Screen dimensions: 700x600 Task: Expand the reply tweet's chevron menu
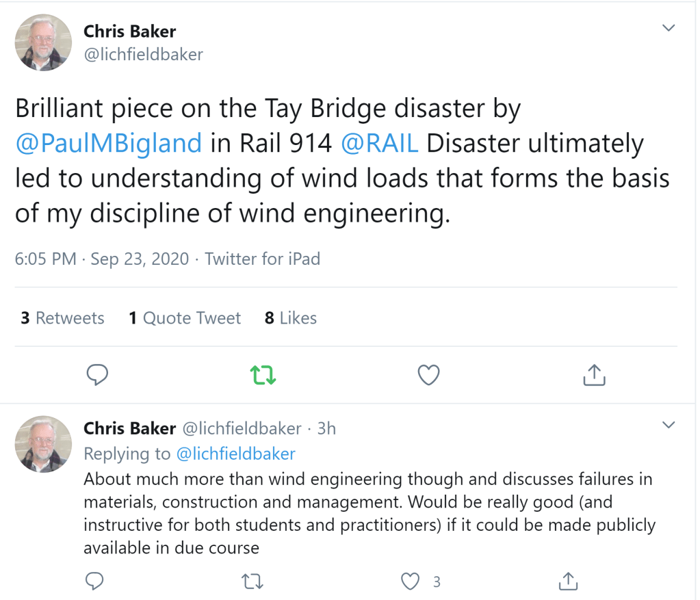(x=669, y=426)
